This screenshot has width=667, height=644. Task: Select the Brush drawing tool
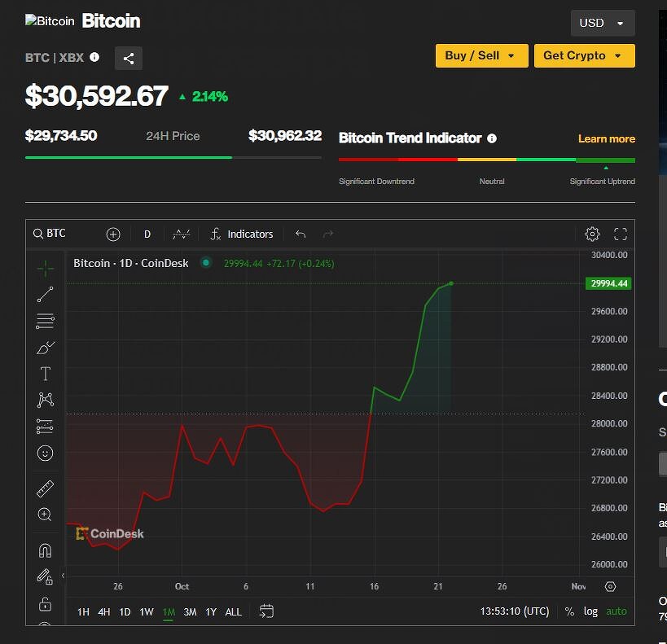pos(45,347)
